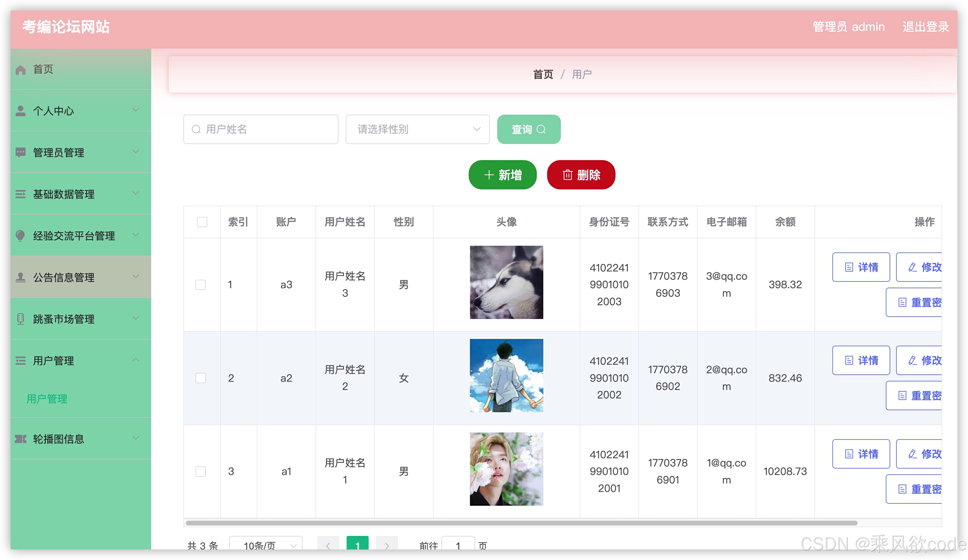
Task: Click the magnifier icon in 查询 button
Action: [x=541, y=129]
